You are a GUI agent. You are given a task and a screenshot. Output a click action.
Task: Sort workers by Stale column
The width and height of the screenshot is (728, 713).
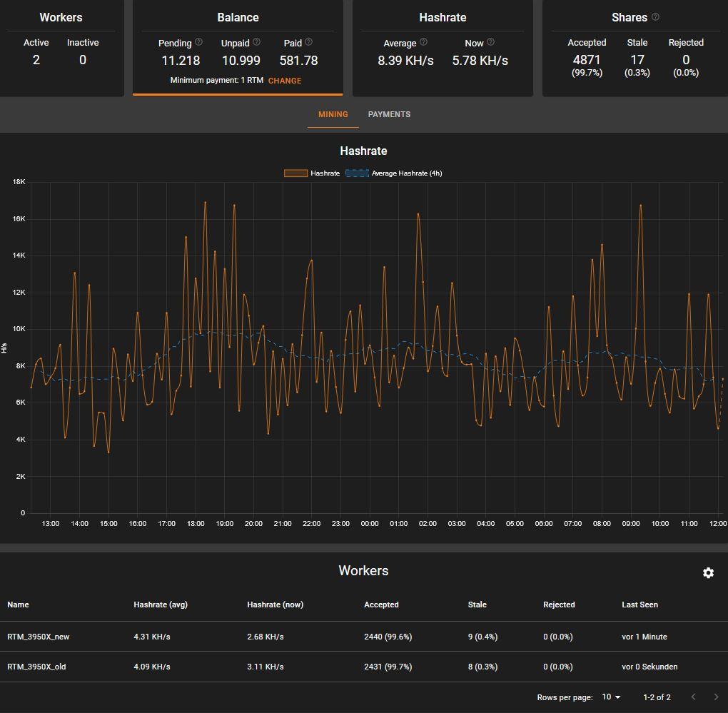[477, 605]
